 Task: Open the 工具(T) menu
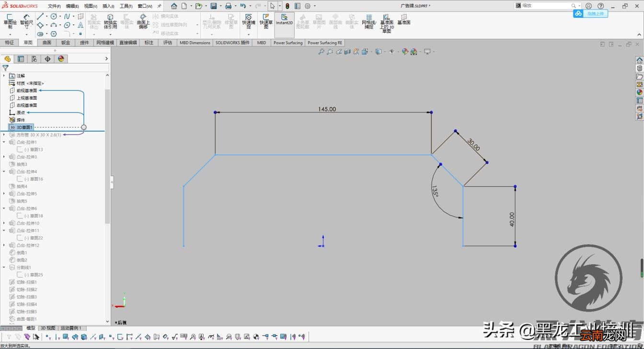click(126, 6)
